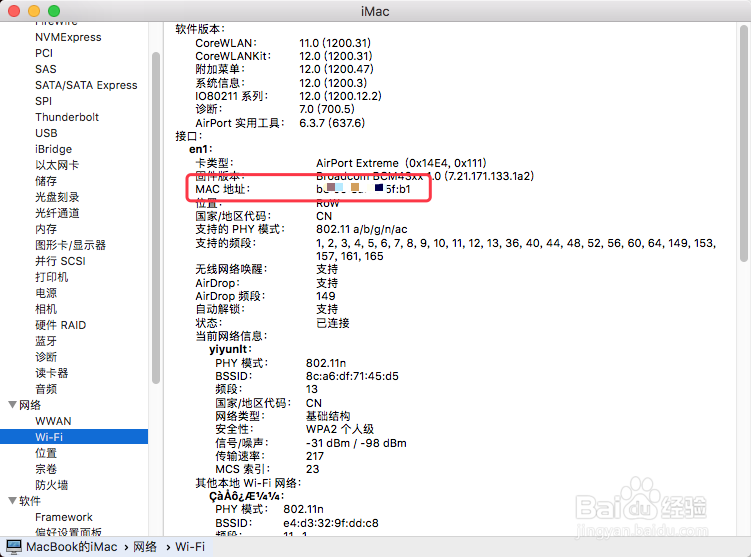Select 图形卡/显示器 in the sidebar

70,245
